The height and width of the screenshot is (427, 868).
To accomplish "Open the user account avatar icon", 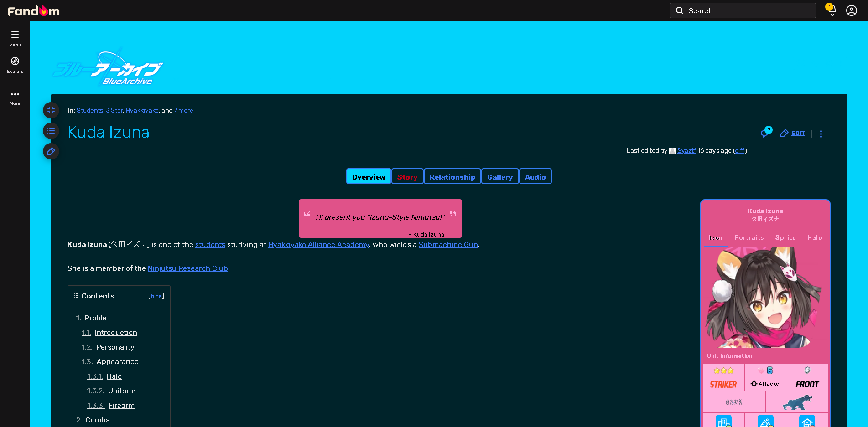I will [x=852, y=10].
